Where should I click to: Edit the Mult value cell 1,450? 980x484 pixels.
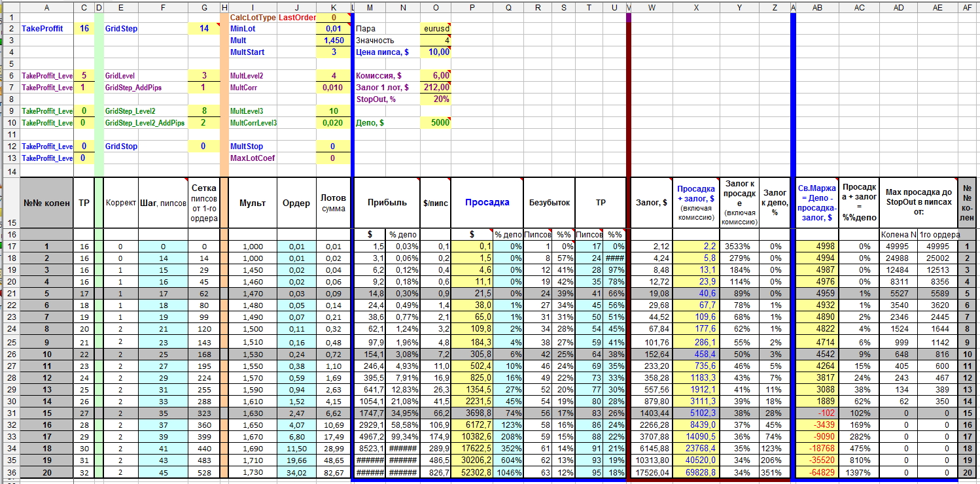tap(334, 41)
